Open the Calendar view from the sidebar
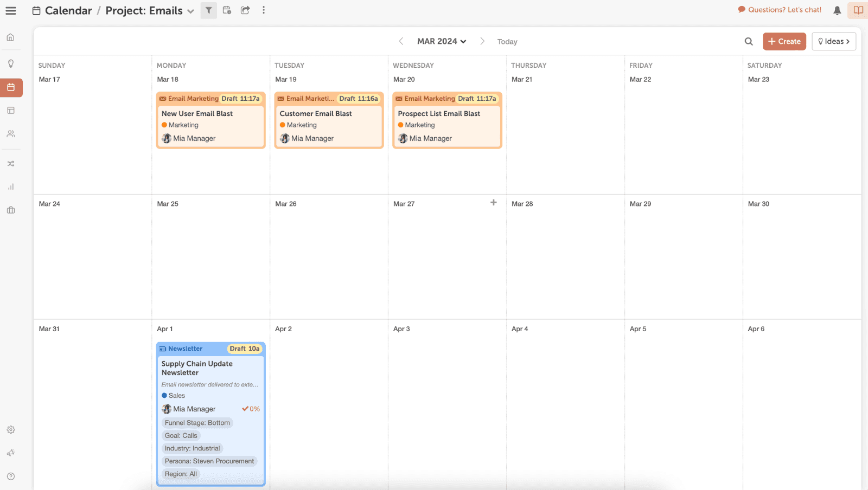Screen dimensions: 868x490 tap(11, 87)
